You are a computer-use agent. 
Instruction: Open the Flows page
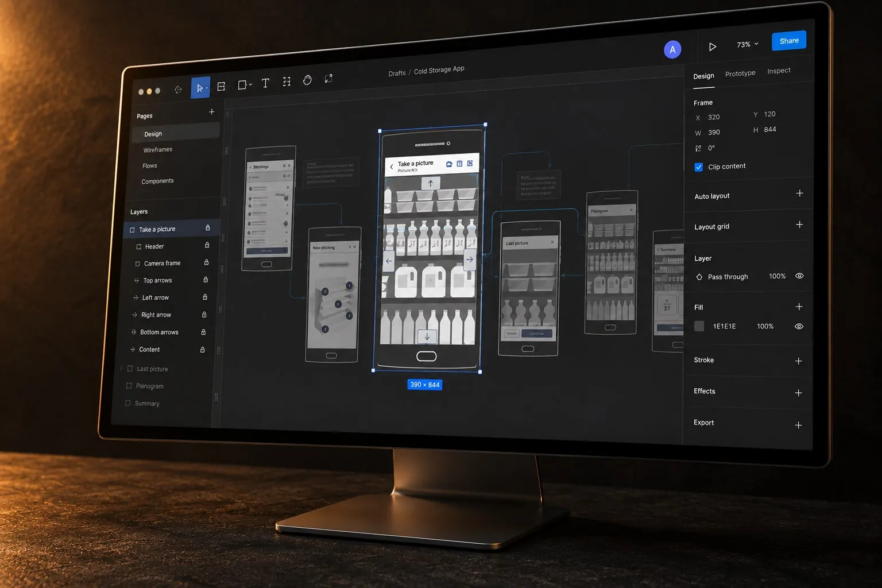click(150, 166)
